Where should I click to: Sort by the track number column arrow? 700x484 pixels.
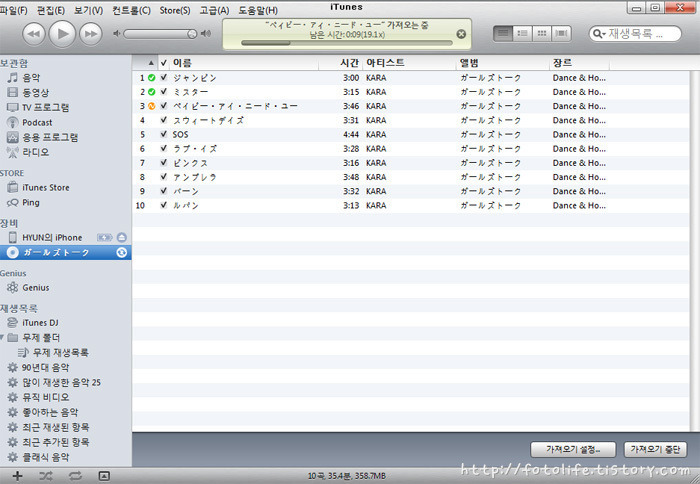[151, 63]
